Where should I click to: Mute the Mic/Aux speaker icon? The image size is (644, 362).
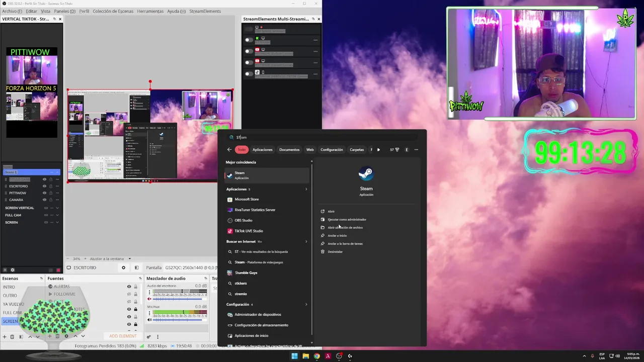[149, 320]
